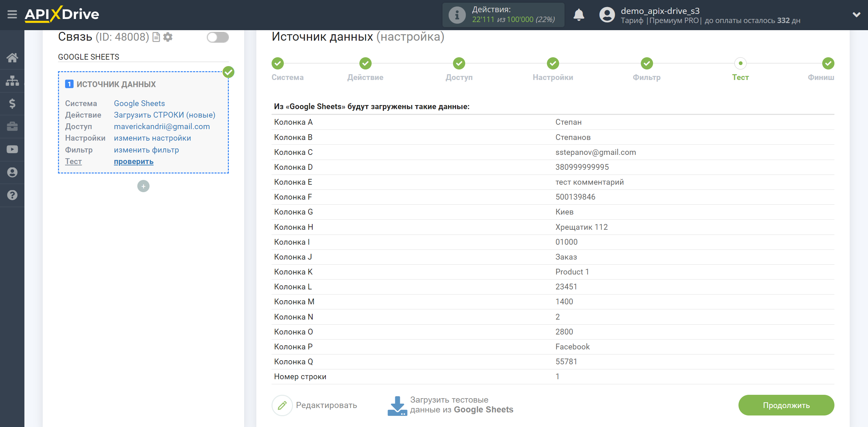Select the 'Степанов' value in Колонка B

573,137
